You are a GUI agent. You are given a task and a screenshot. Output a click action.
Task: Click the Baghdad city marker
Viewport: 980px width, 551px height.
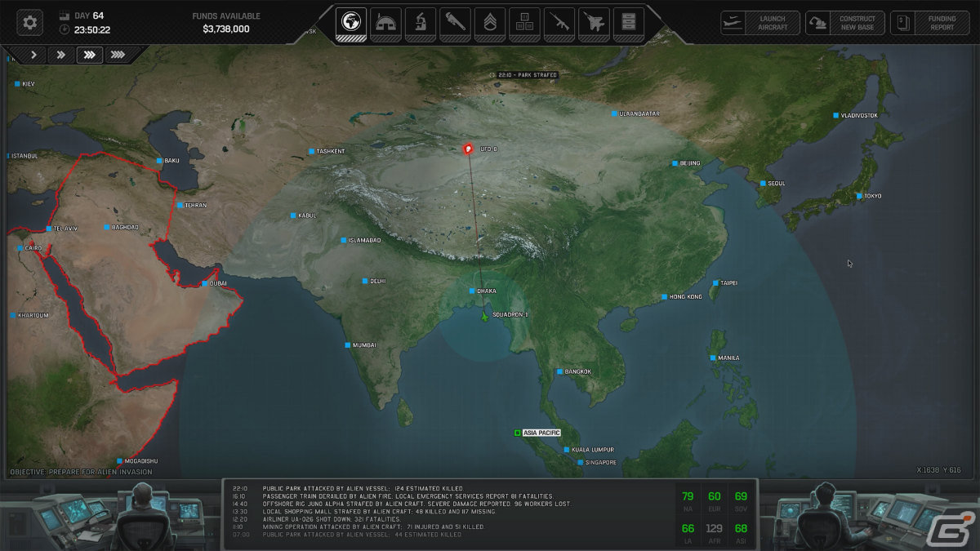pos(106,227)
